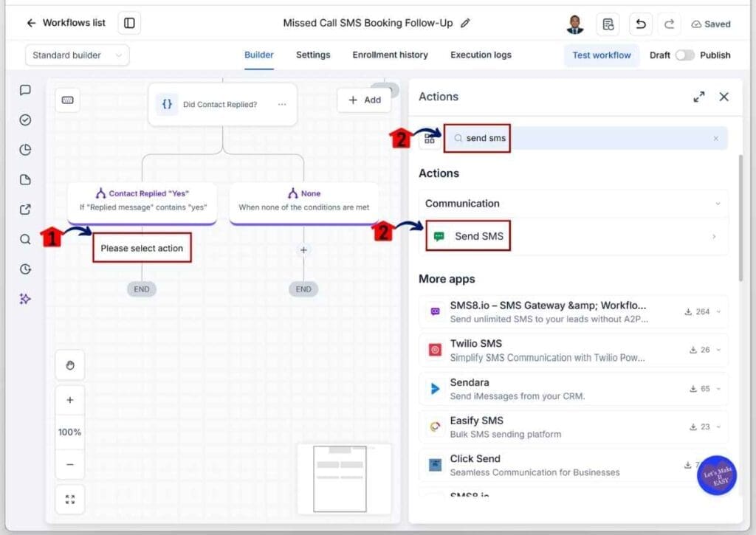
Task: Edit workflow name with pencil icon
Action: click(465, 23)
